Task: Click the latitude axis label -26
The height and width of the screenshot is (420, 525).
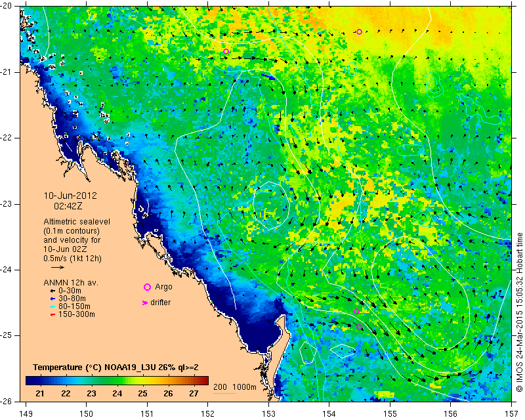Action: [6, 401]
